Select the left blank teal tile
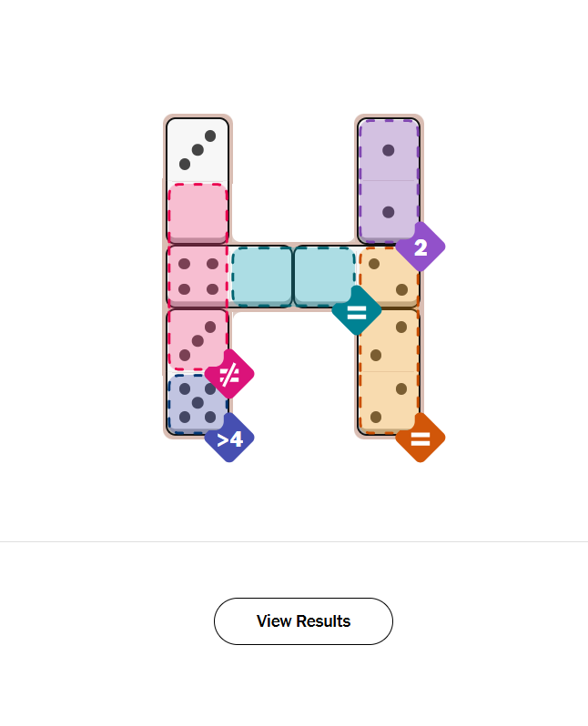The image size is (588, 726). pyautogui.click(x=262, y=276)
